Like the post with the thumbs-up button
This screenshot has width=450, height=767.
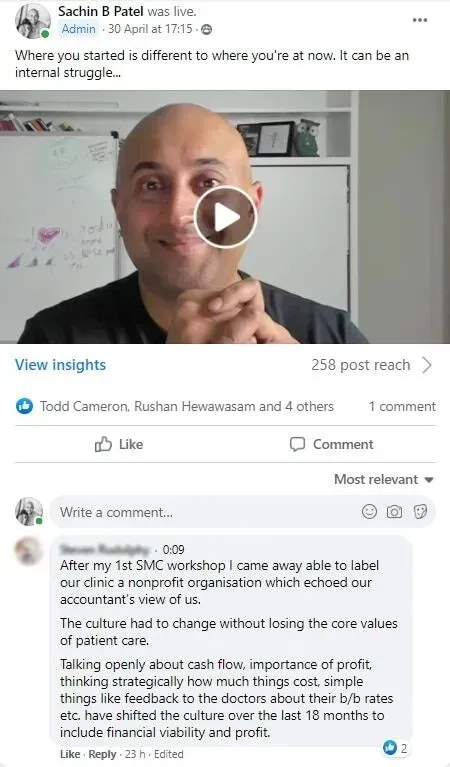(x=119, y=444)
